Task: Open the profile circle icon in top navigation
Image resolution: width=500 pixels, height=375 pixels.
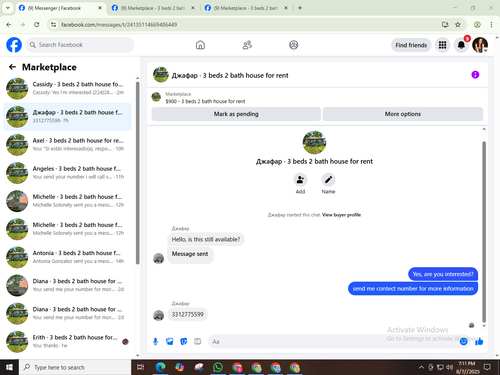Action: pyautogui.click(x=294, y=45)
